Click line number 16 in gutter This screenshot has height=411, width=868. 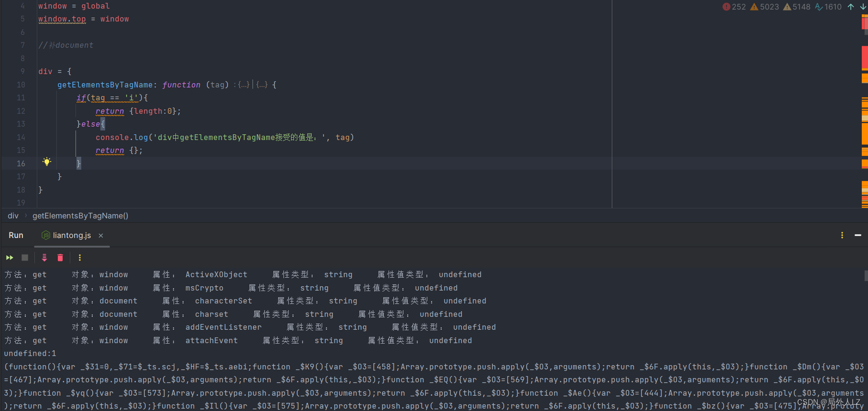click(21, 163)
